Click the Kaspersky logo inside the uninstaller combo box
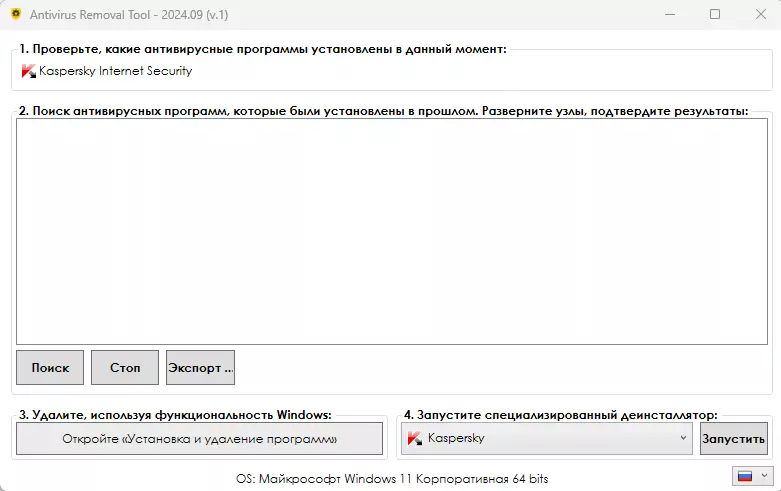The height and width of the screenshot is (491, 781). [x=415, y=438]
